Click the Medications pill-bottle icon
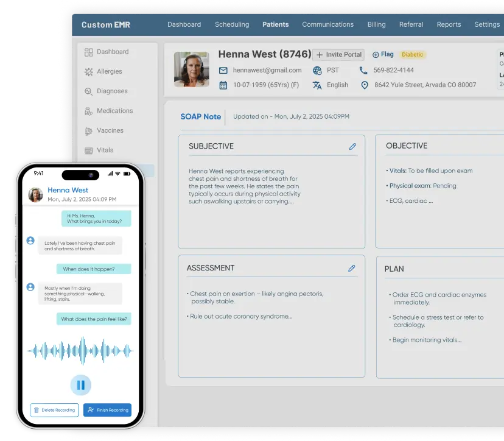 tap(90, 110)
